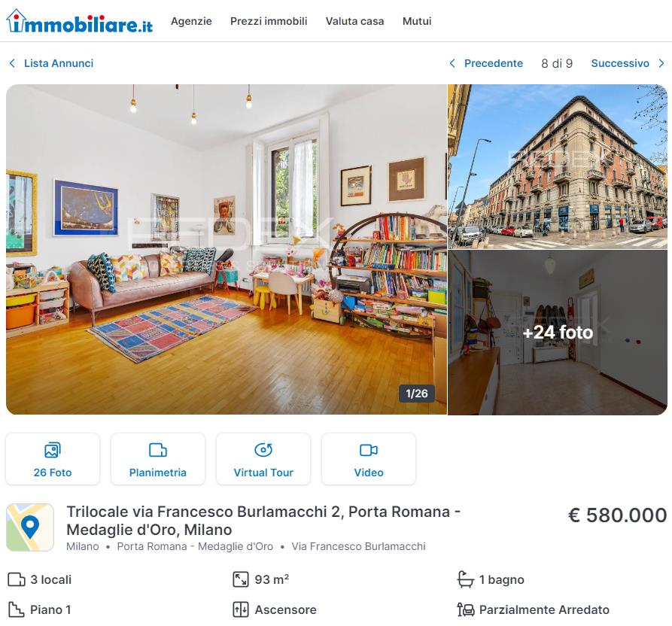
Task: Click the left chevron next to Precedente
Action: tap(452, 63)
